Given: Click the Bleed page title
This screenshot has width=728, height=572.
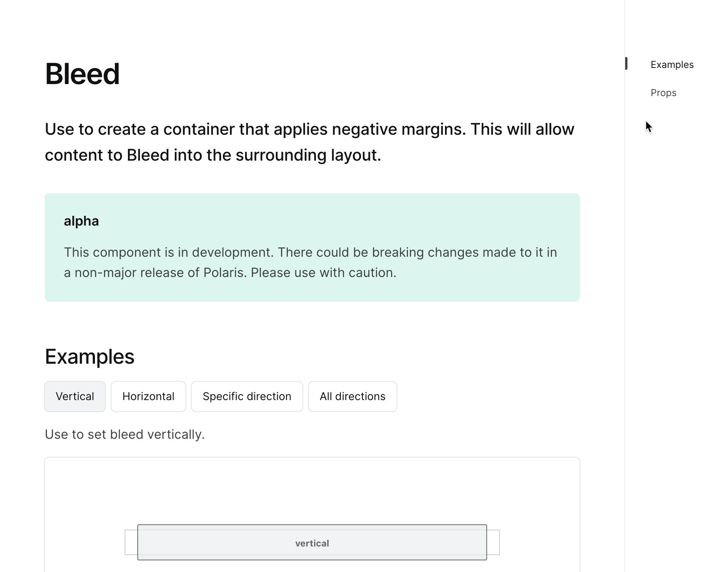Looking at the screenshot, I should tap(82, 74).
